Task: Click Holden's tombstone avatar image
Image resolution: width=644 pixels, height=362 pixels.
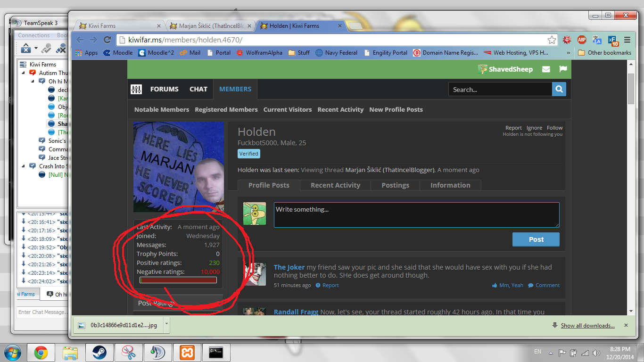Action: 179,167
